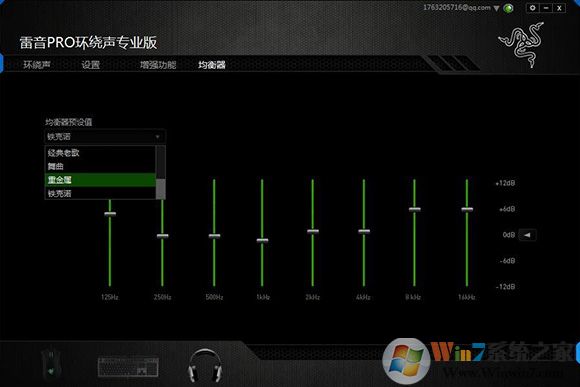Click the preset list scrollbar thumb

[x=161, y=189]
